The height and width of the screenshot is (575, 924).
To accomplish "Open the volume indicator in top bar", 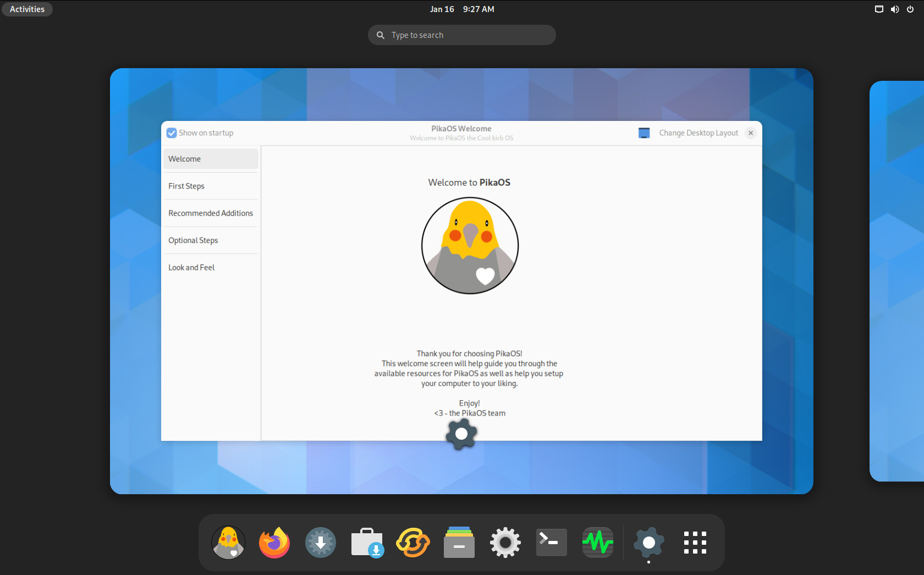I will (895, 9).
